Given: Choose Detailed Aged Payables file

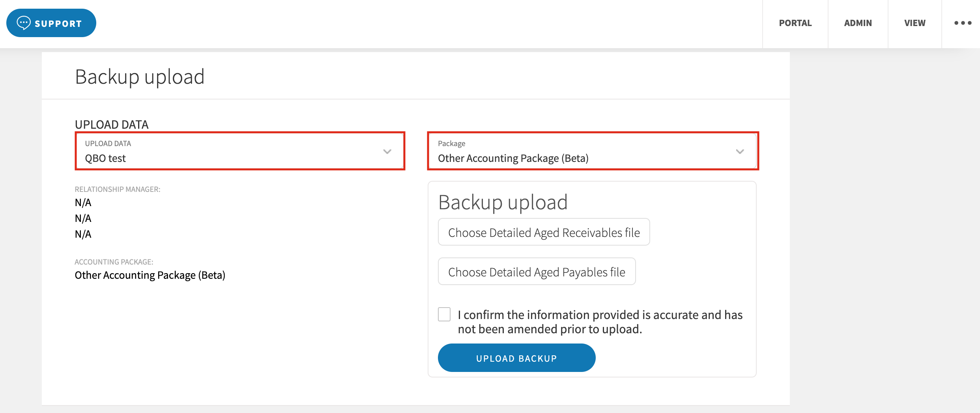Looking at the screenshot, I should [x=537, y=272].
